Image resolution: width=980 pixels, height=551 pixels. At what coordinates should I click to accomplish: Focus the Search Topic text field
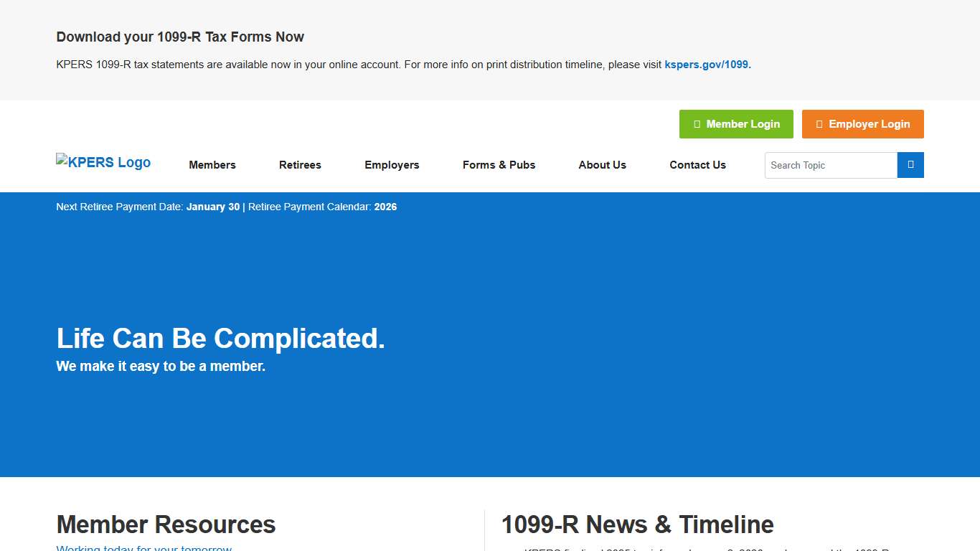click(830, 165)
